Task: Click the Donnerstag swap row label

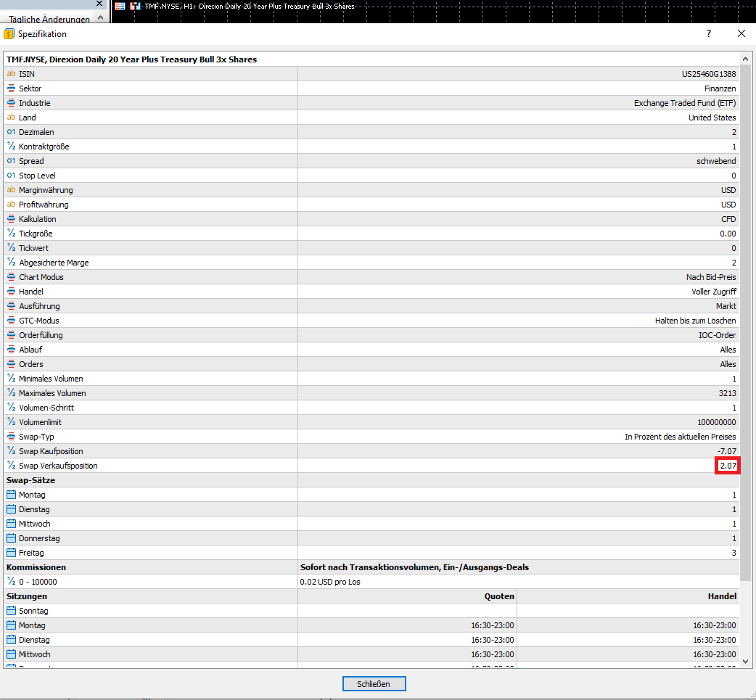Action: coord(39,538)
